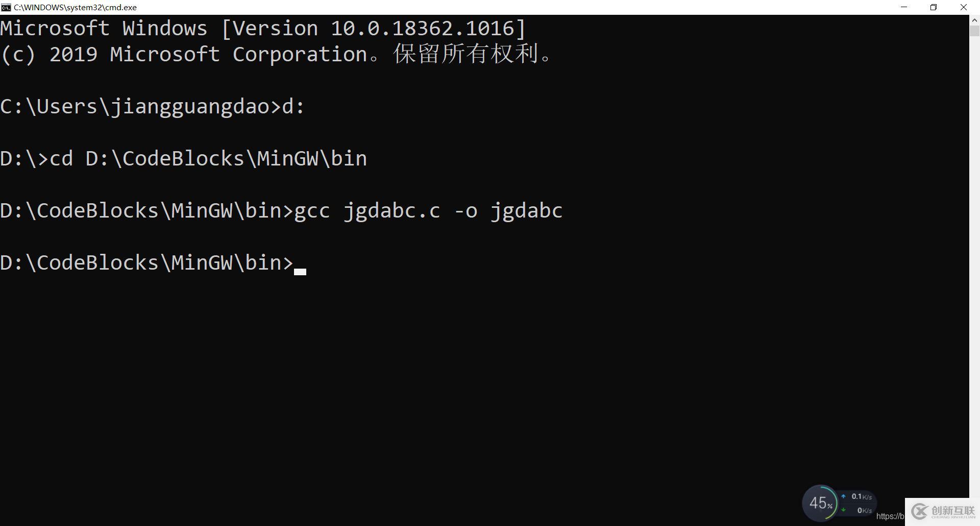The height and width of the screenshot is (526, 980).
Task: Click the blinking cursor at the last prompt
Action: [x=300, y=271]
